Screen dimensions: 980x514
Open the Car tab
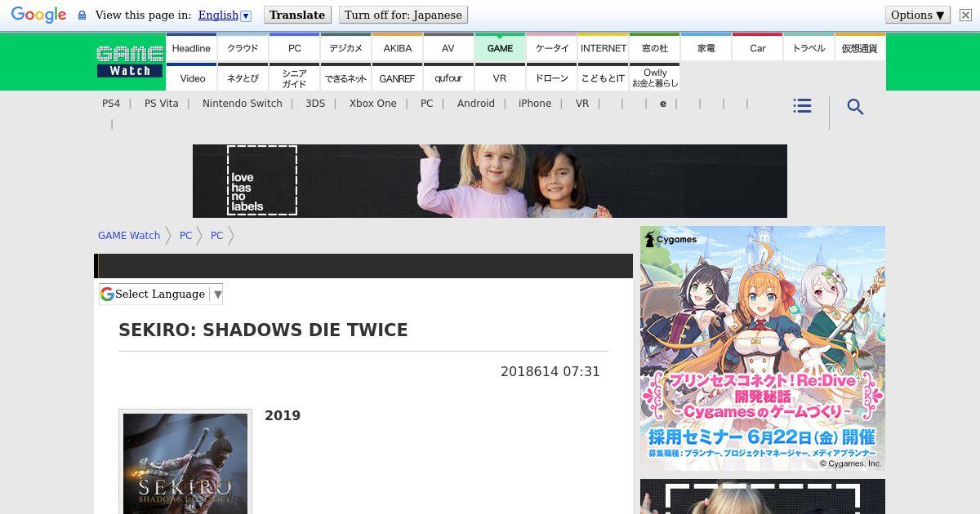[757, 47]
